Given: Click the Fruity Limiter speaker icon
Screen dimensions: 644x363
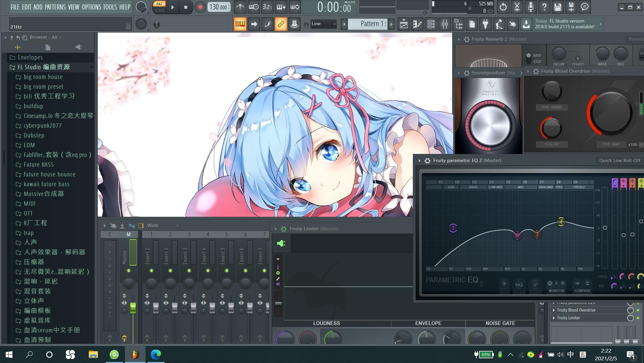Looking at the screenshot, I should pyautogui.click(x=281, y=243).
